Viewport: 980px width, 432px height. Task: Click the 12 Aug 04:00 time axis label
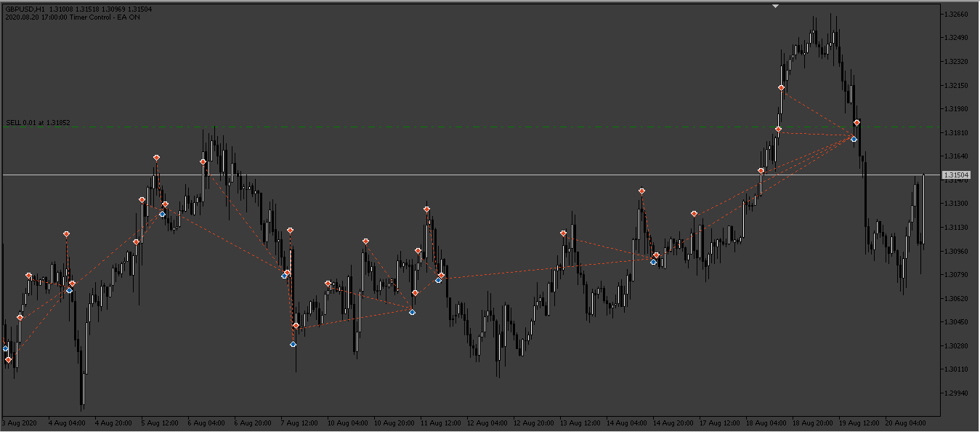[x=487, y=423]
